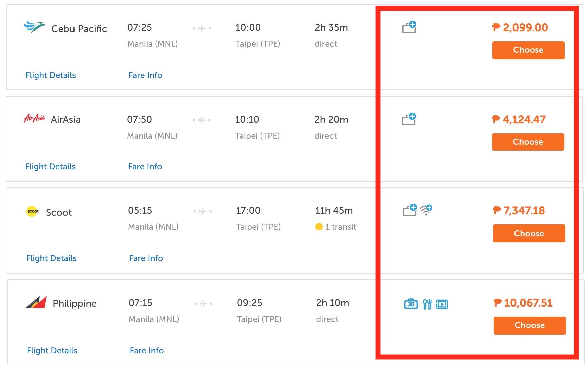Open Fare Info for Cebu Pacific
Screen dimensions: 588x372
click(x=146, y=75)
